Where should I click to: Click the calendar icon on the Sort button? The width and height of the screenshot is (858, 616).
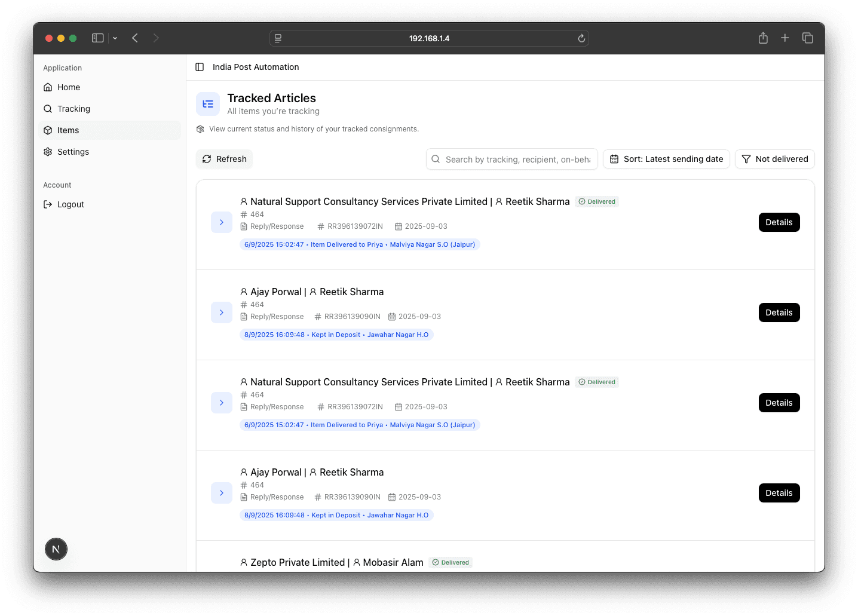(x=614, y=158)
